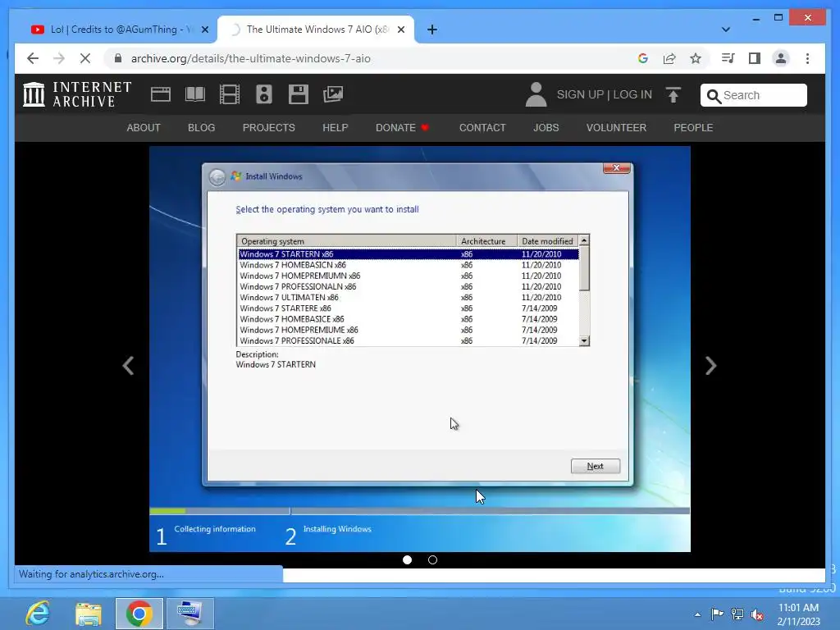Open the DONATE link
The width and height of the screenshot is (840, 630).
coord(402,127)
